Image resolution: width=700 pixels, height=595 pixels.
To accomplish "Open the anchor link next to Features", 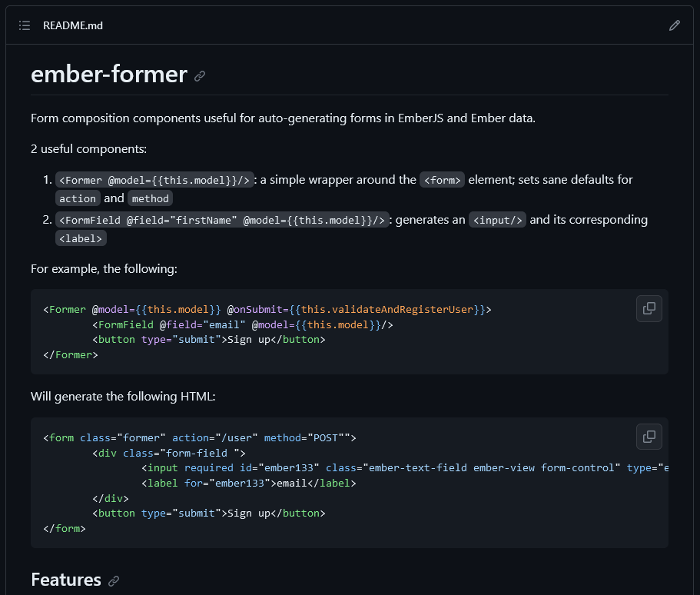I will [114, 580].
